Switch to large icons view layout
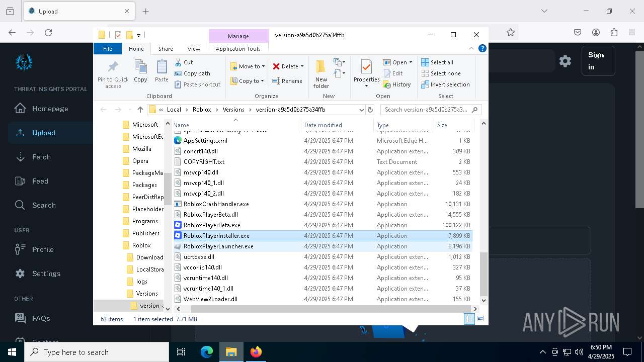Viewport: 644px width, 362px height. [480, 319]
